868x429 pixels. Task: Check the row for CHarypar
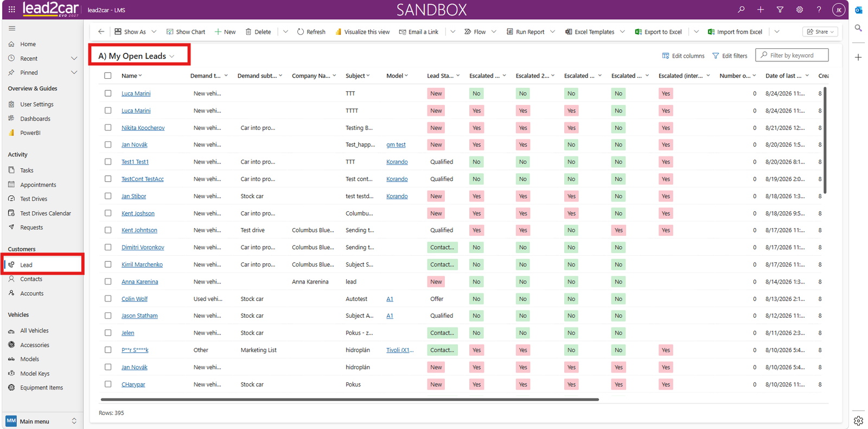tap(108, 384)
